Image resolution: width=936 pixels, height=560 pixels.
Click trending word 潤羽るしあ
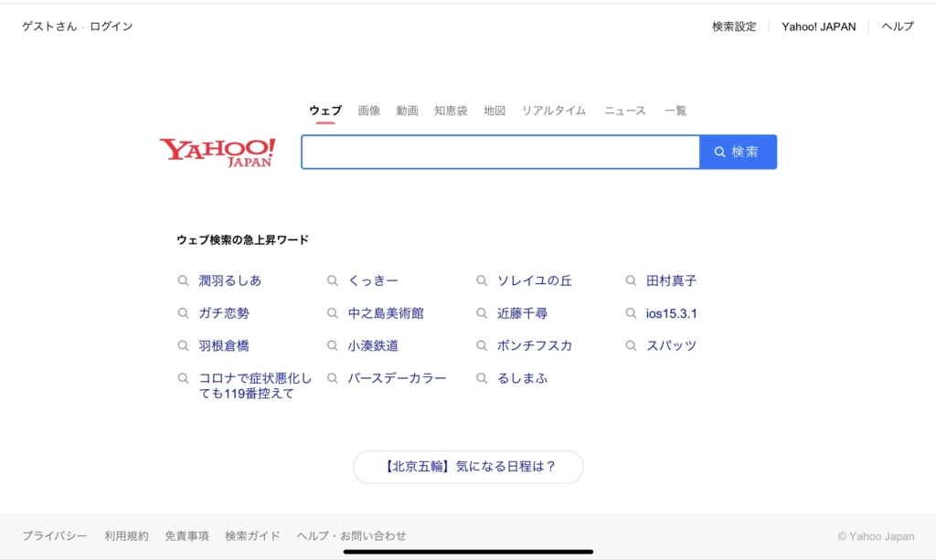pyautogui.click(x=229, y=280)
